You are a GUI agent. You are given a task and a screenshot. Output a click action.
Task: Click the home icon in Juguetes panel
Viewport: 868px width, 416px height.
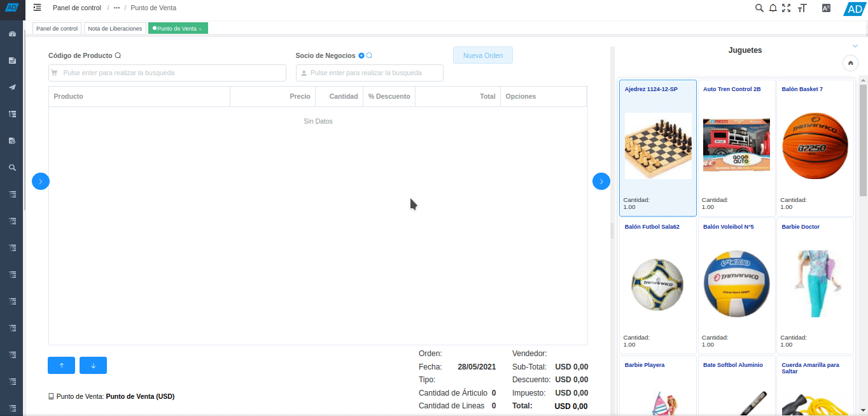(850, 63)
